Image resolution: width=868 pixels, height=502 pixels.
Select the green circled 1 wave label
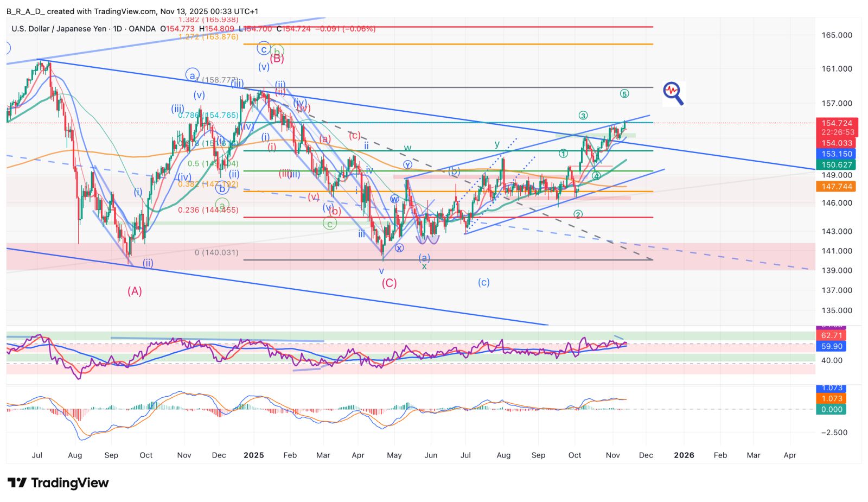564,154
